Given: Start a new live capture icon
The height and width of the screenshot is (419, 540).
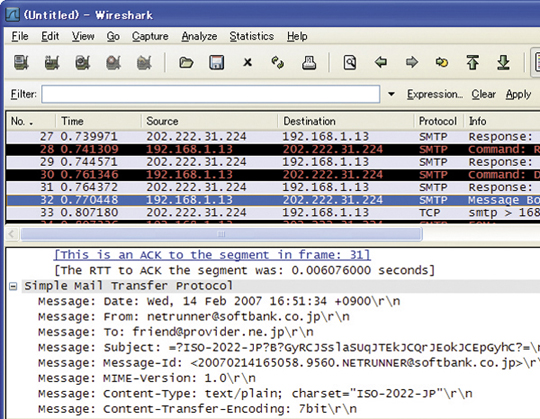Looking at the screenshot, I should [83, 63].
